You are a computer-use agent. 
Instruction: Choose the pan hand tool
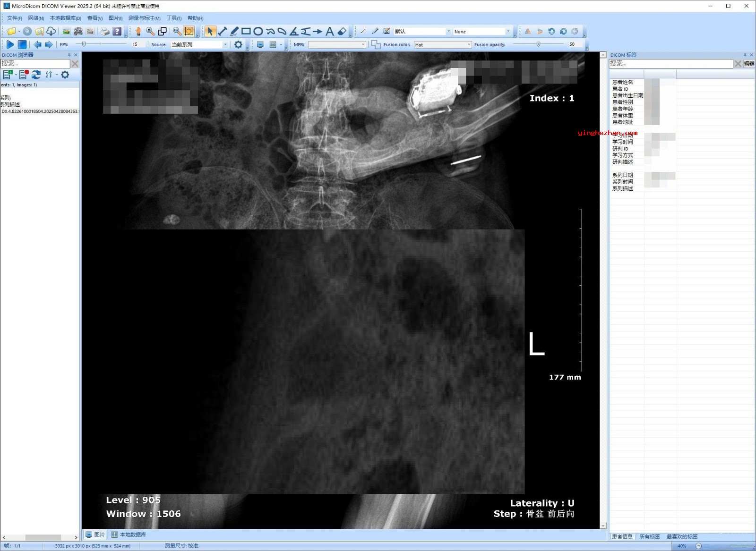pos(138,32)
